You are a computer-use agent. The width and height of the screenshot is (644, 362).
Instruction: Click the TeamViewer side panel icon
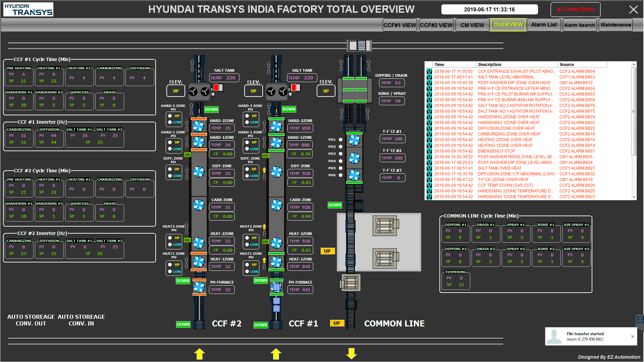pos(640,319)
